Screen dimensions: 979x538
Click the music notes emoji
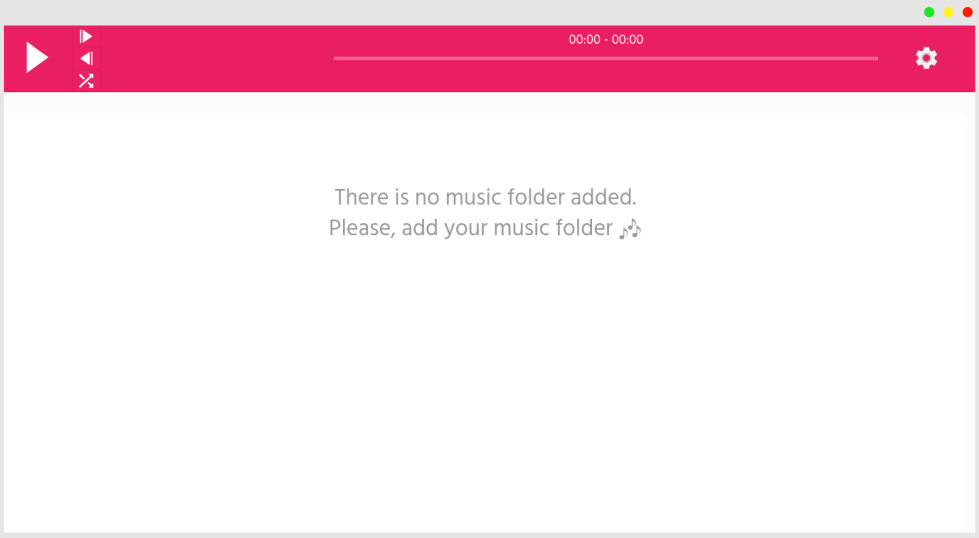pos(630,229)
